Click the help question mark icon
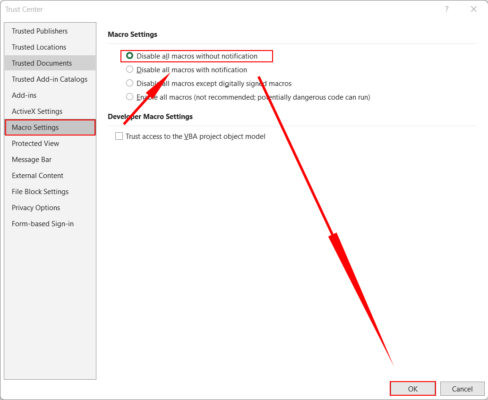Image resolution: width=488 pixels, height=400 pixels. click(447, 9)
